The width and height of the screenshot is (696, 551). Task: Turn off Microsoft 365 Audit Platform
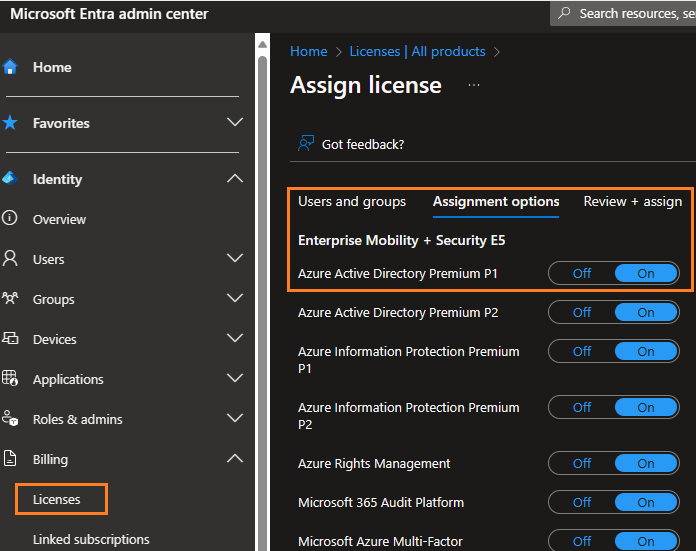581,503
